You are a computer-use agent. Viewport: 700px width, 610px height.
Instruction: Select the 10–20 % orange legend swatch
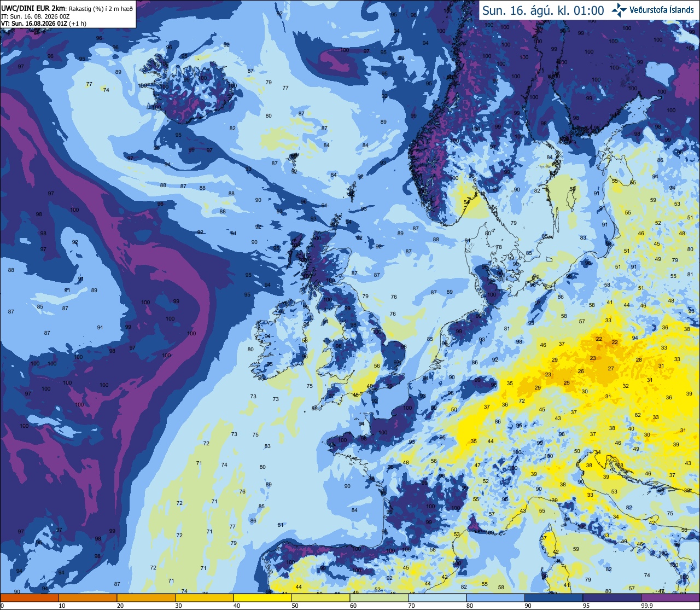[x=87, y=597]
